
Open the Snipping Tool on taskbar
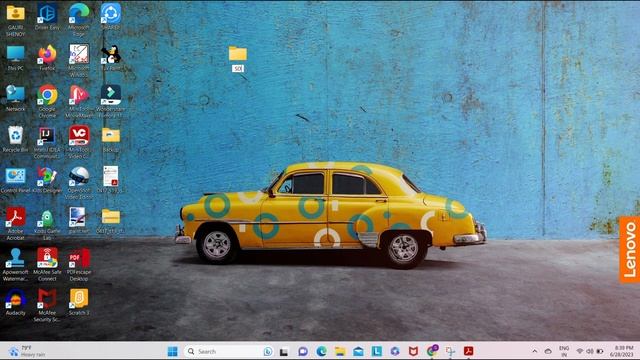pyautogui.click(x=450, y=351)
